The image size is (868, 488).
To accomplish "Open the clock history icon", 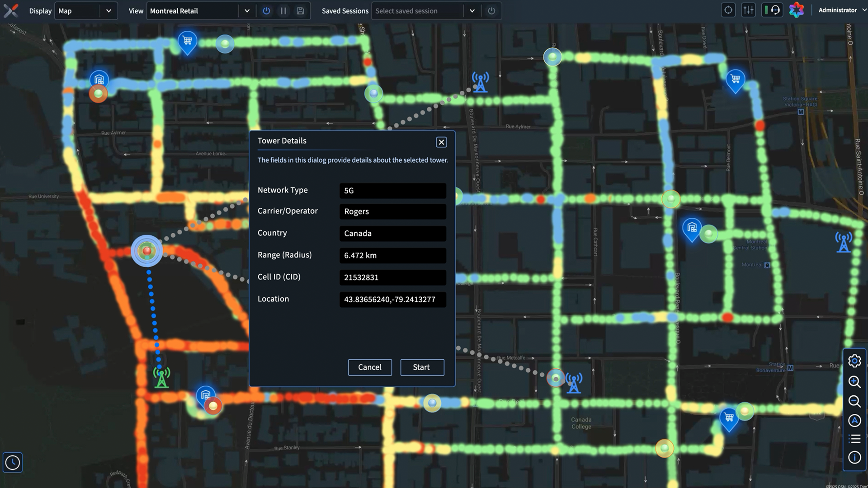I will click(x=13, y=462).
